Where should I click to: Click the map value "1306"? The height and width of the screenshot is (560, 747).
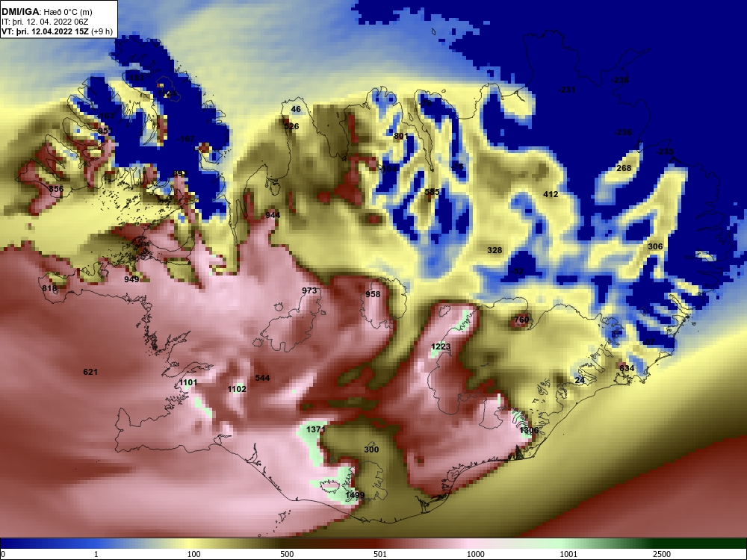529,431
